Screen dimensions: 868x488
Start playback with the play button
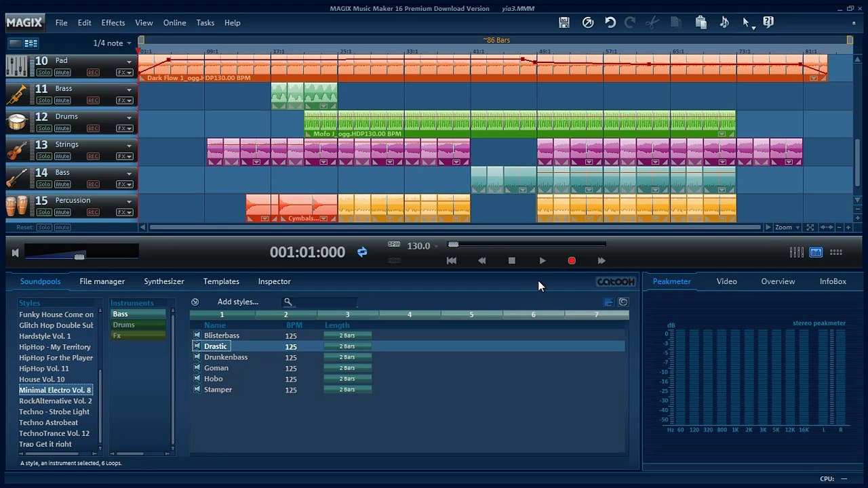(x=542, y=261)
